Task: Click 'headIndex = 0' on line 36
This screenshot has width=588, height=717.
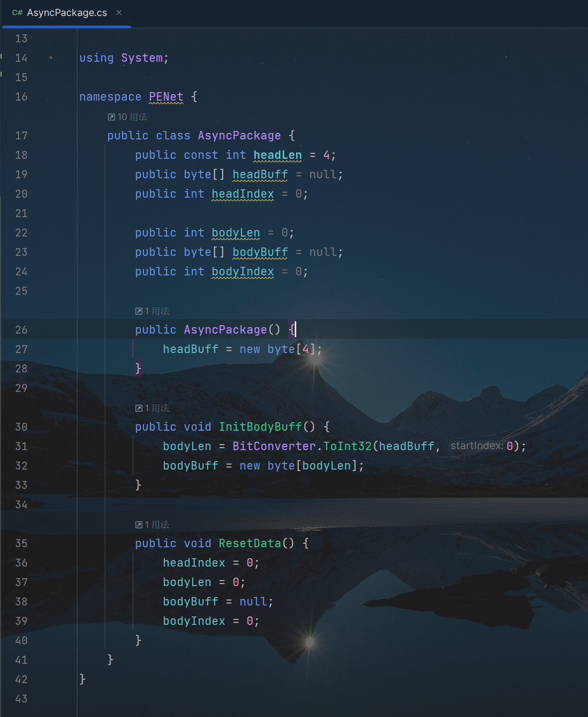Action: 208,563
